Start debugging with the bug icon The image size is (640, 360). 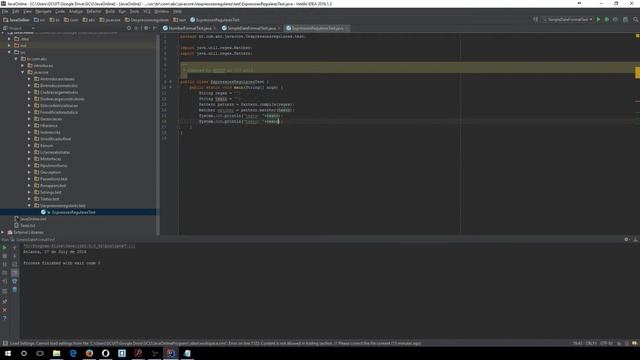click(607, 20)
